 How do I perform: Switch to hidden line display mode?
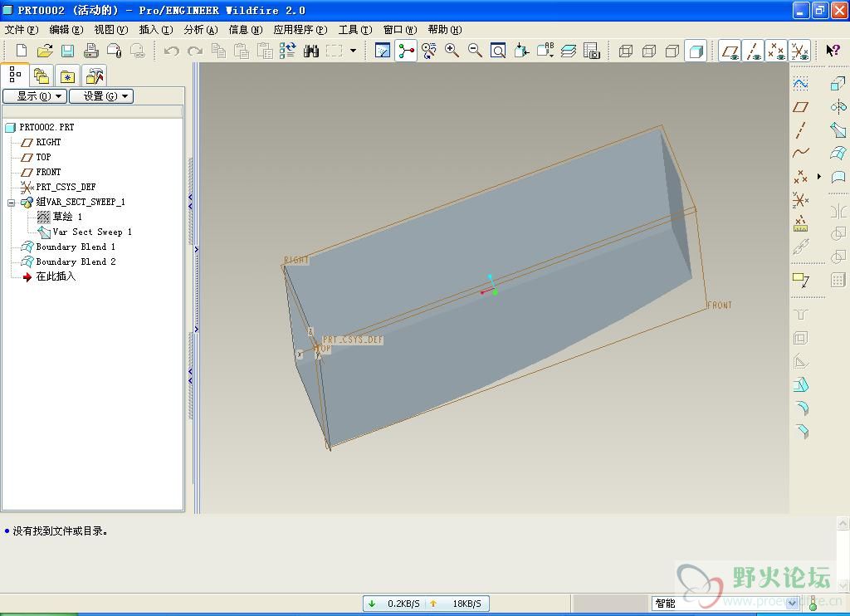pyautogui.click(x=649, y=51)
